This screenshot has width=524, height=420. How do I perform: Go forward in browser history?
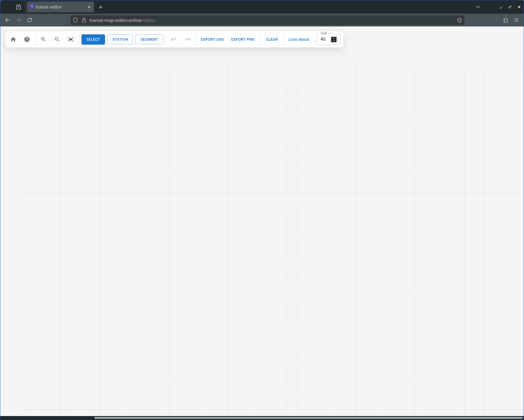19,20
